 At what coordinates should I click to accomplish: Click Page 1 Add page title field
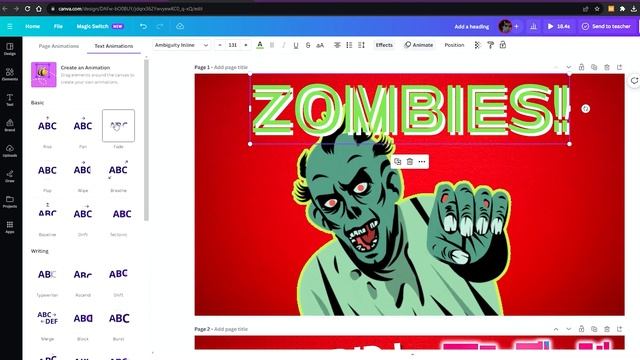tap(231, 67)
